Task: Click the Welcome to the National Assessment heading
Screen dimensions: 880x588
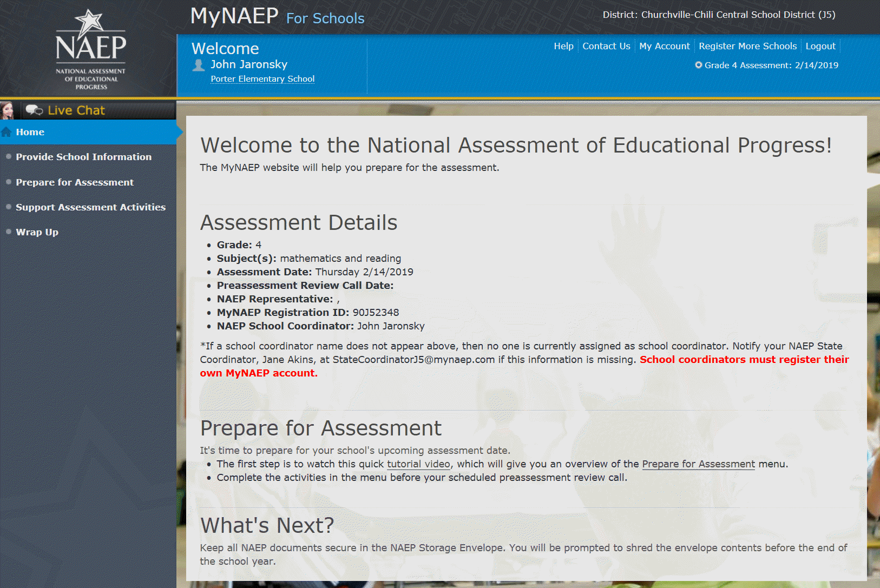Action: [x=516, y=145]
